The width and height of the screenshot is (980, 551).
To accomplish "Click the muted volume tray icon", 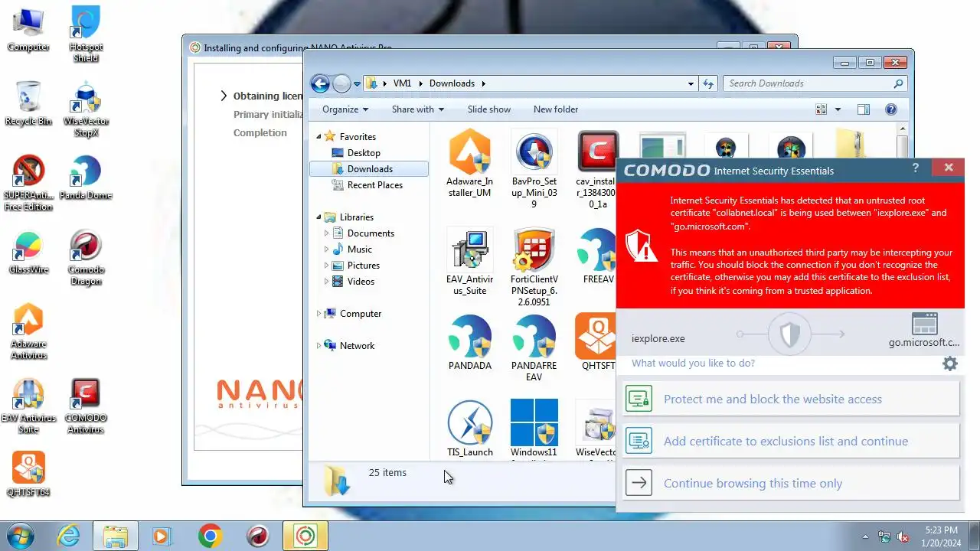I will [x=903, y=536].
